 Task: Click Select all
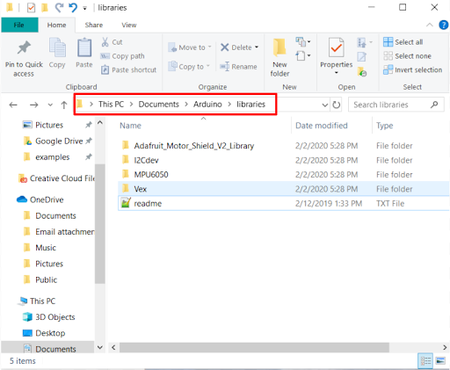tap(403, 42)
